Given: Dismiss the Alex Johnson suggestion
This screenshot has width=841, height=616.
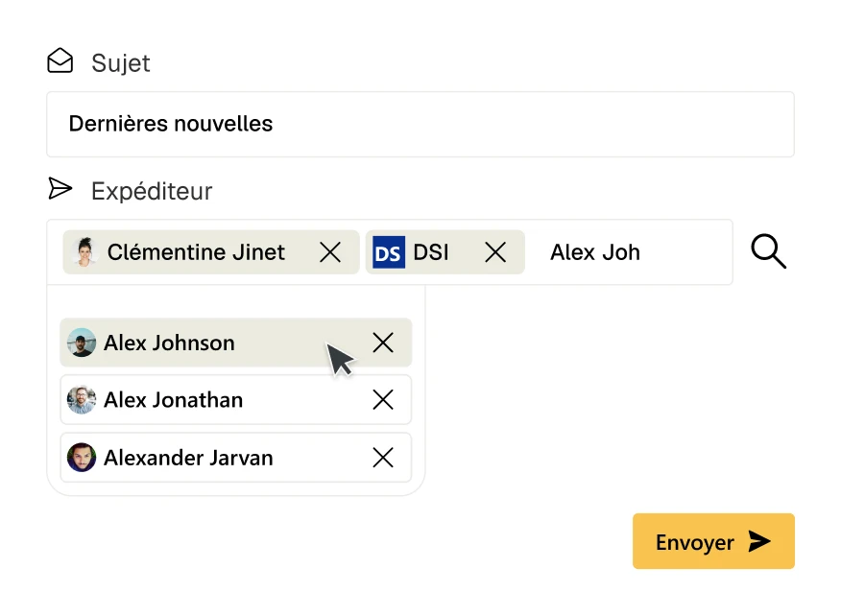Looking at the screenshot, I should pyautogui.click(x=383, y=343).
